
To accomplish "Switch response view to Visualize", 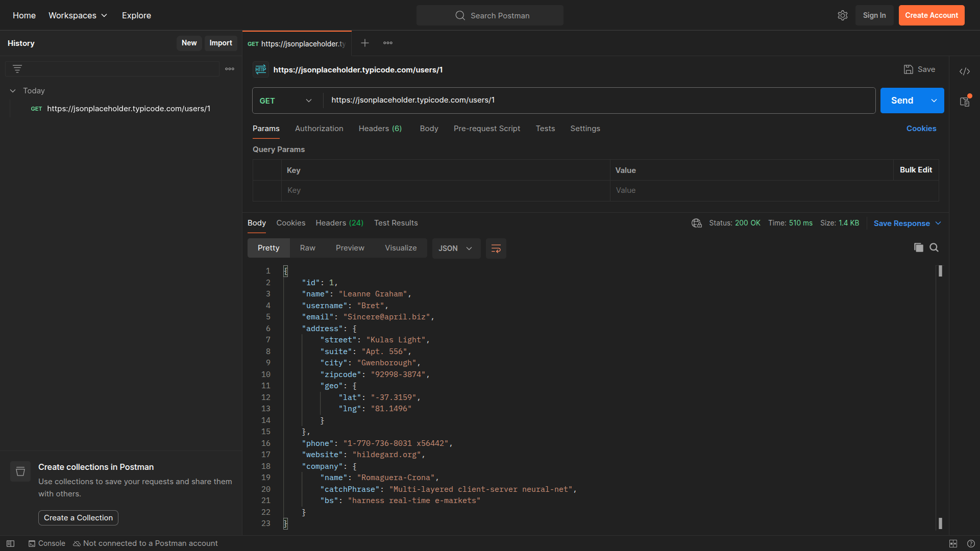I will (401, 248).
